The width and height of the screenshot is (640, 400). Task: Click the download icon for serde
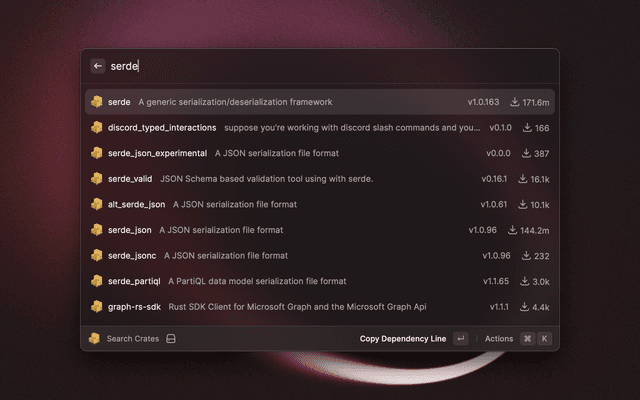point(515,102)
